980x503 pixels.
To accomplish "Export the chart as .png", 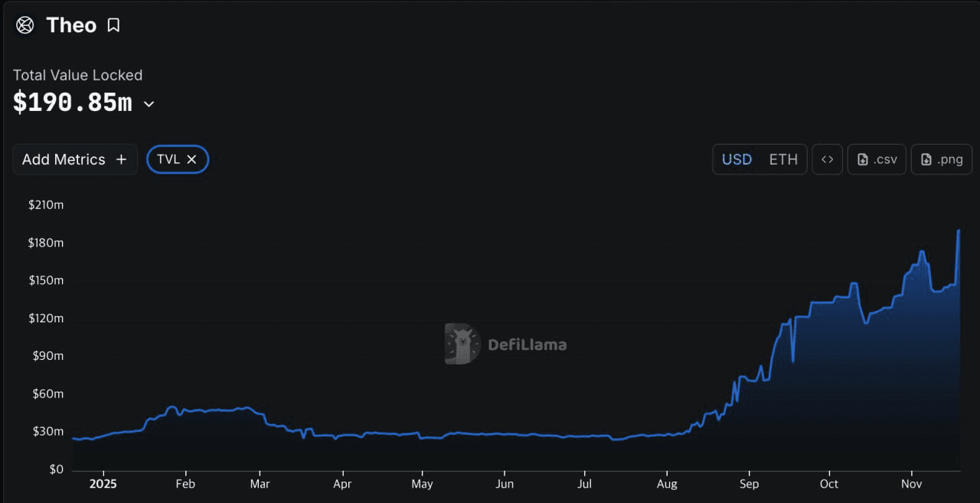I will click(941, 159).
